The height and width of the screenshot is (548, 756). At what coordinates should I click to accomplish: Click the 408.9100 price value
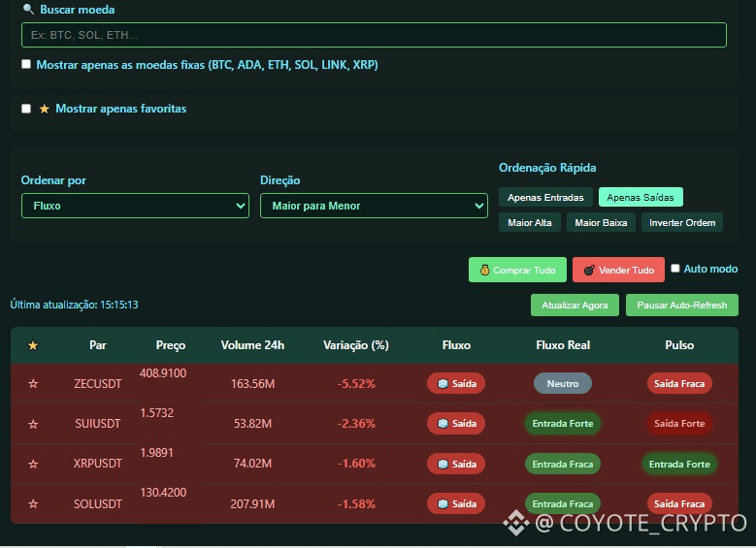163,373
